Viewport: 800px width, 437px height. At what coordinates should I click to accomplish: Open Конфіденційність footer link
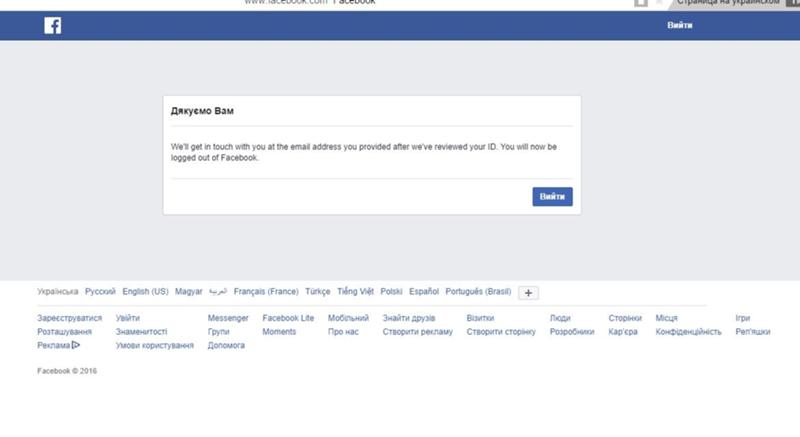click(x=688, y=332)
